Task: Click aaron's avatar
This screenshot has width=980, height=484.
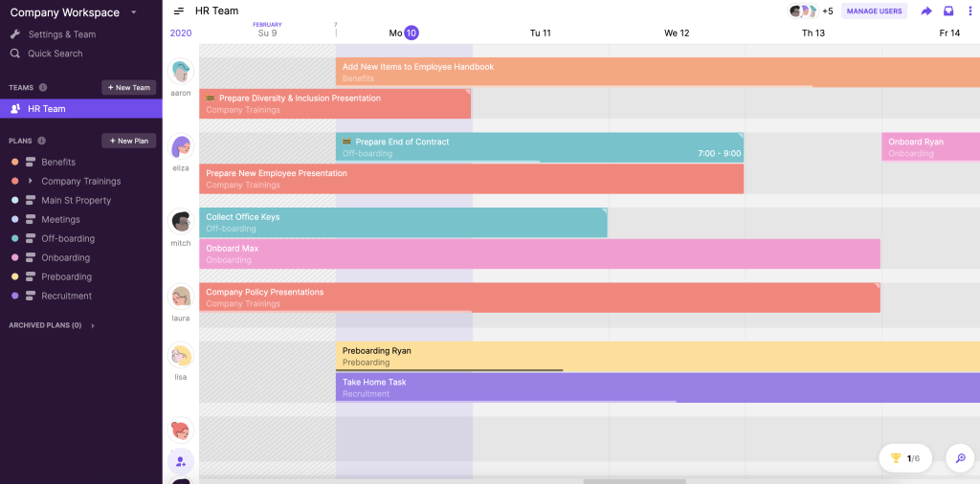Action: (181, 71)
